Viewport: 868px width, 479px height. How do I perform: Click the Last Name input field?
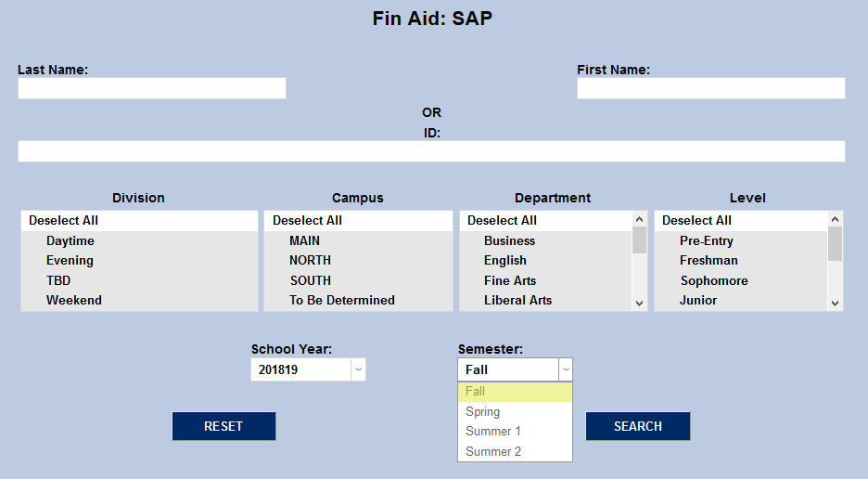coord(152,88)
